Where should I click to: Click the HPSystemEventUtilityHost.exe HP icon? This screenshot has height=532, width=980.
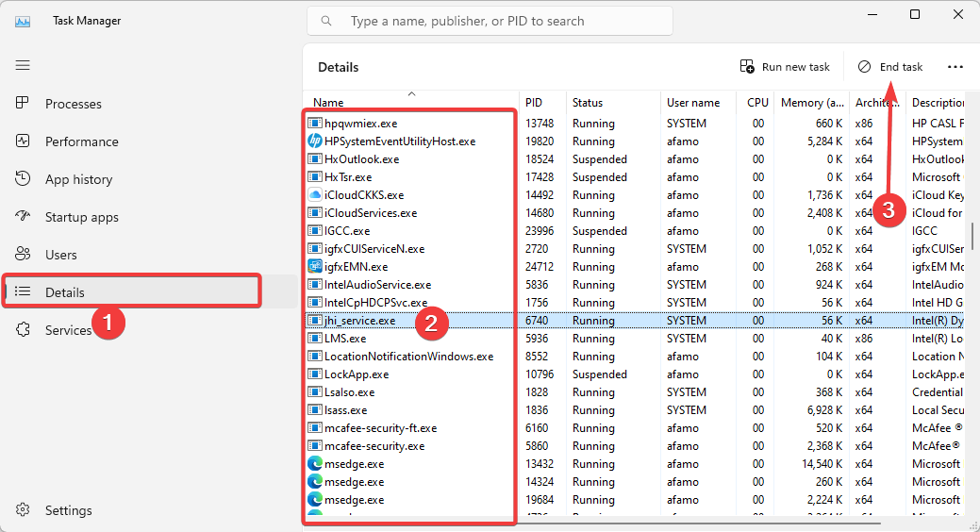(316, 141)
